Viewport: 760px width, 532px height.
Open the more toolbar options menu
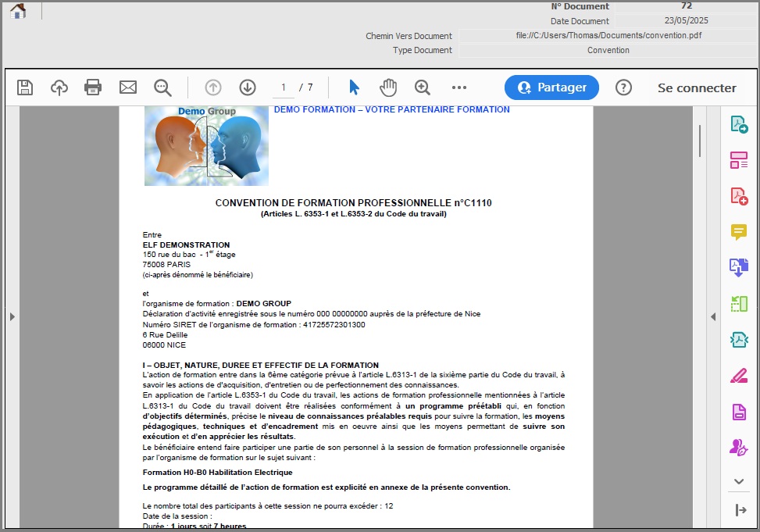click(459, 87)
